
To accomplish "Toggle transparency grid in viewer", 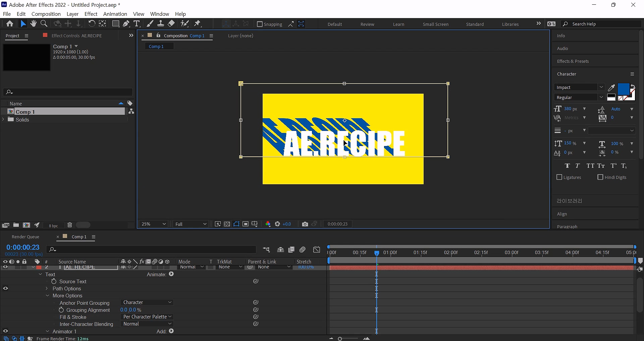I will coord(227,224).
